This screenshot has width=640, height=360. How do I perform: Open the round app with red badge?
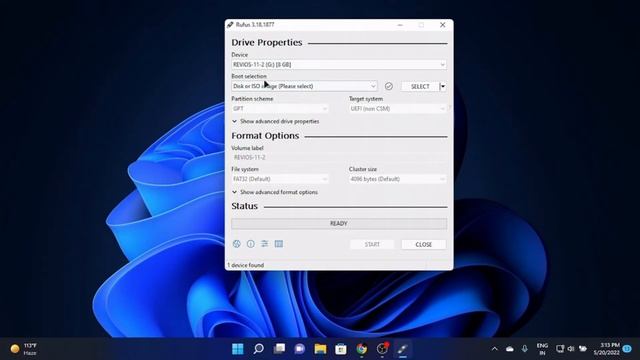click(382, 349)
